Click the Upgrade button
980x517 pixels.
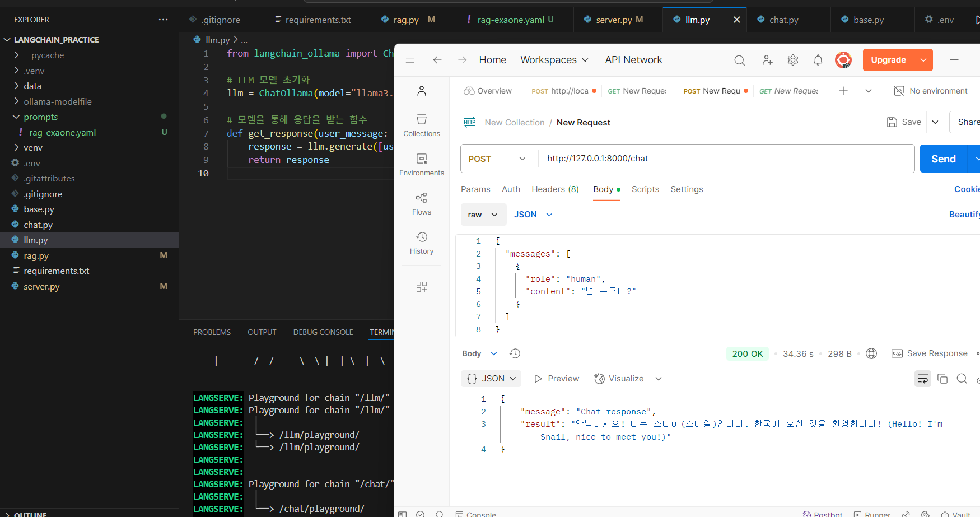[x=888, y=60]
